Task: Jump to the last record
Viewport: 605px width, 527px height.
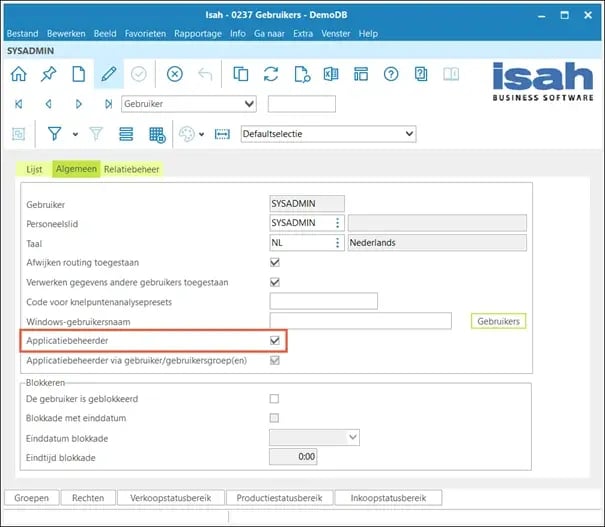Action: (x=109, y=104)
